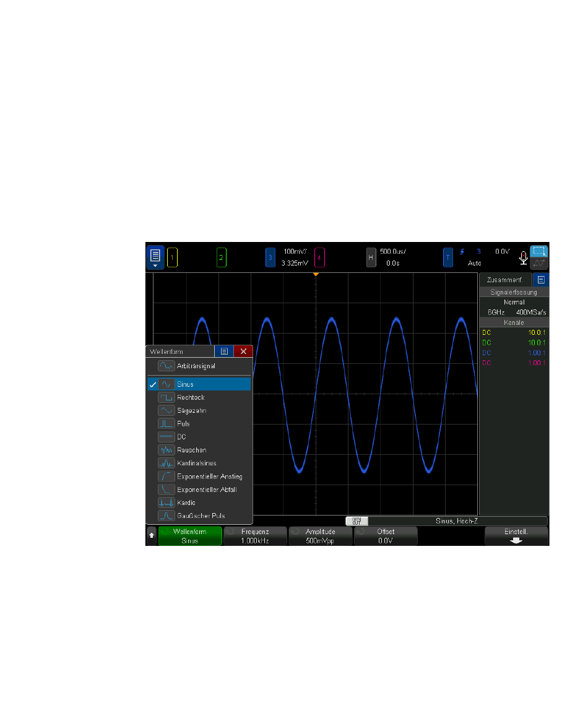Image resolution: width=588 pixels, height=721 pixels.
Task: Choose Puls waveform
Action: 199,423
